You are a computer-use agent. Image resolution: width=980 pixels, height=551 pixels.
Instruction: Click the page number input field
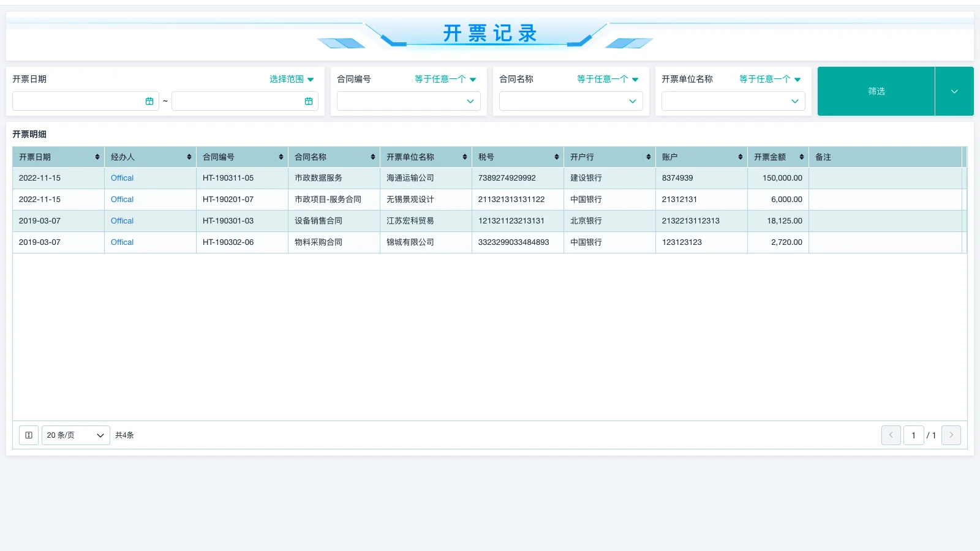(x=913, y=435)
